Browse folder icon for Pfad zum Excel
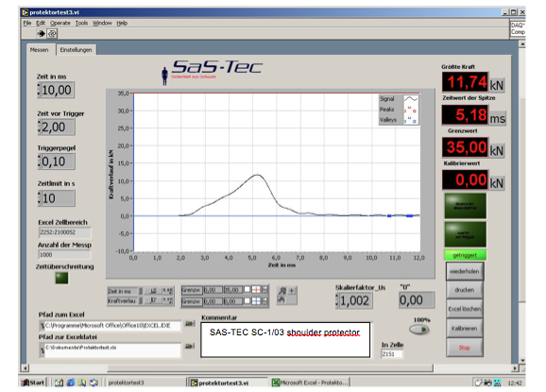The image size is (546, 392). 190,324
